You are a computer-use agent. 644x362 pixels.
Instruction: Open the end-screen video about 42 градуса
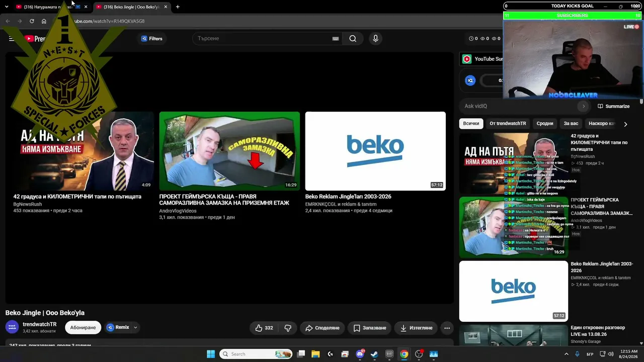click(x=77, y=197)
